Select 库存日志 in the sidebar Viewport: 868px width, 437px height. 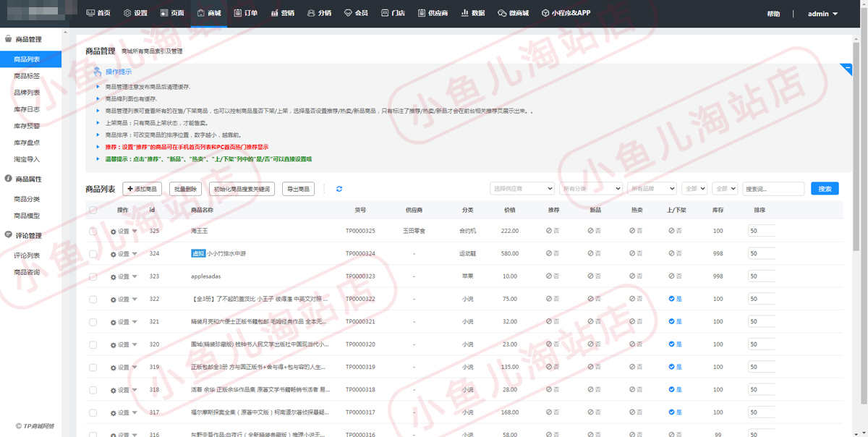point(27,109)
